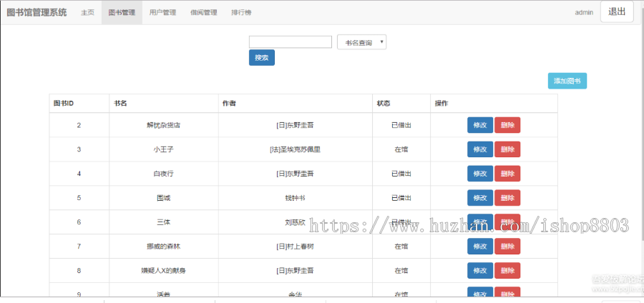The image size is (644, 303).
Task: Click the admin username label
Action: pos(584,12)
